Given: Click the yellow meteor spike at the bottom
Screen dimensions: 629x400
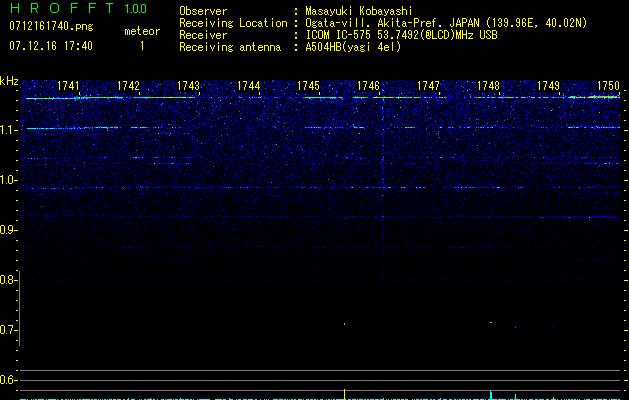Looking at the screenshot, I should pyautogui.click(x=344, y=394).
